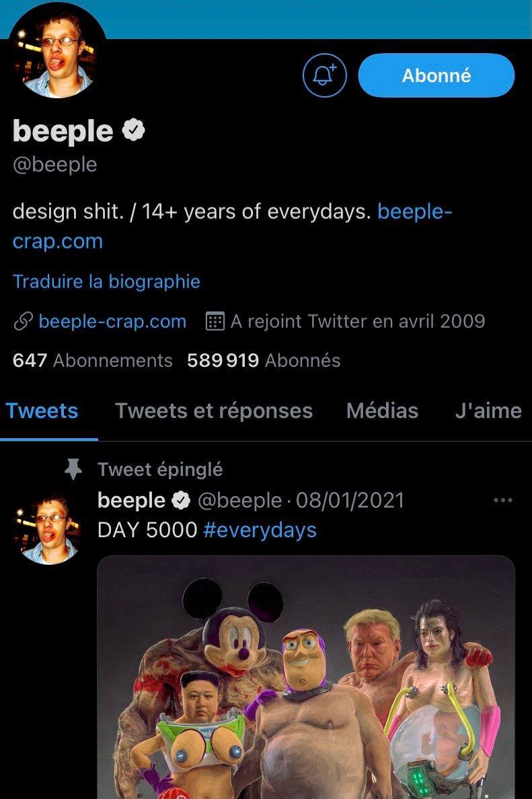View the 589 919 Abonnés list
Image resolution: width=532 pixels, height=799 pixels.
point(264,360)
